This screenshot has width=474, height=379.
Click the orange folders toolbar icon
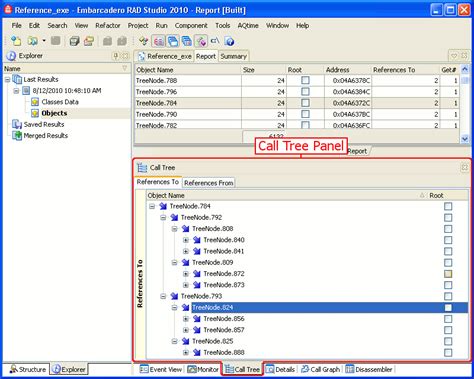(89, 41)
